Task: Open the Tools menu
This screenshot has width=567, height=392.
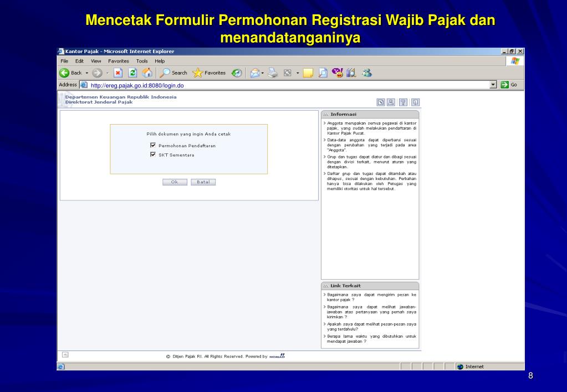Action: coord(142,61)
